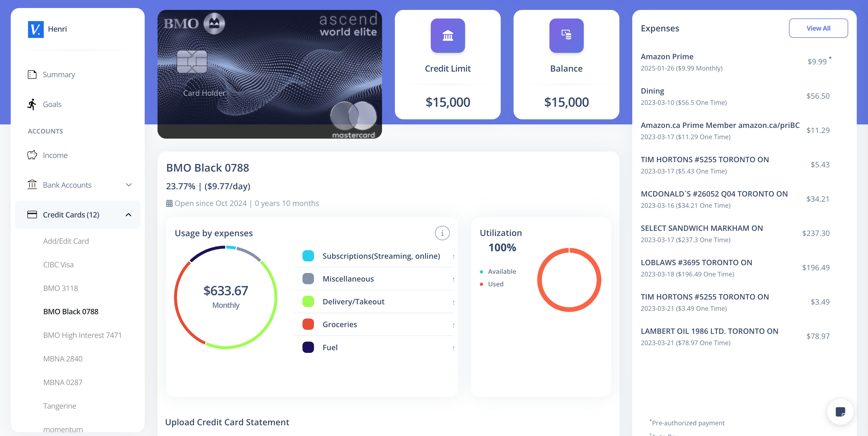This screenshot has height=436, width=868.
Task: Click the Summary document icon in sidebar
Action: pos(32,75)
